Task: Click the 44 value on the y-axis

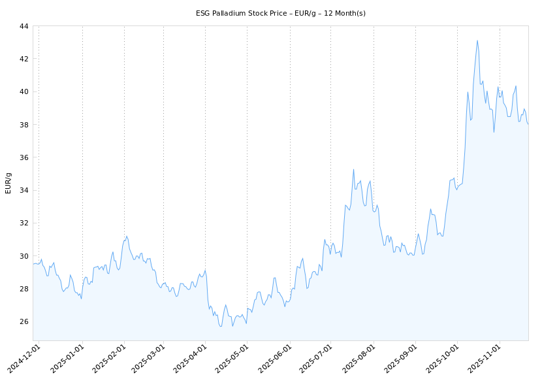Action: point(24,26)
